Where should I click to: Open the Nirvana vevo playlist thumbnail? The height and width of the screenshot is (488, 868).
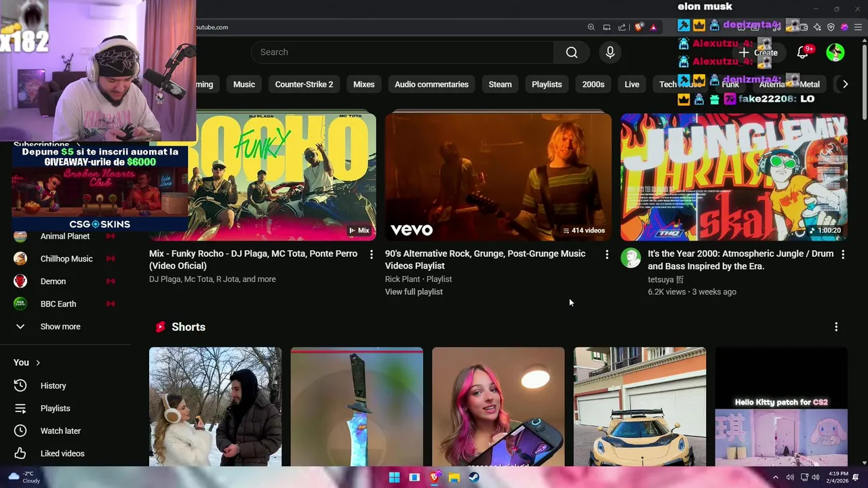point(498,176)
